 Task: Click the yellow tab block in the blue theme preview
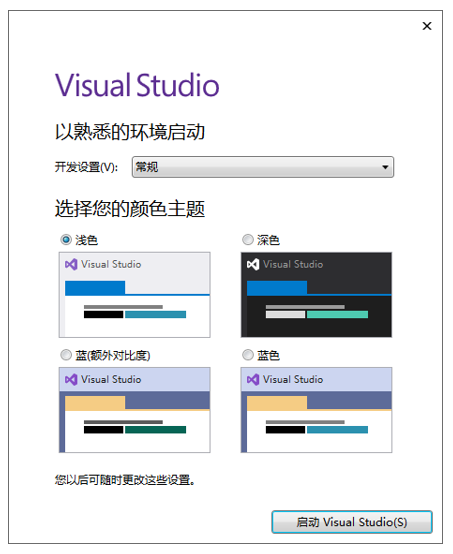click(x=277, y=403)
